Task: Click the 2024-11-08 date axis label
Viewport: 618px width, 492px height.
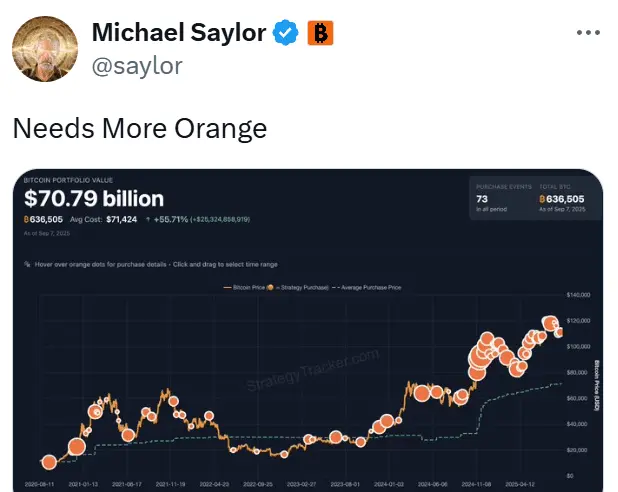Action: pyautogui.click(x=477, y=484)
